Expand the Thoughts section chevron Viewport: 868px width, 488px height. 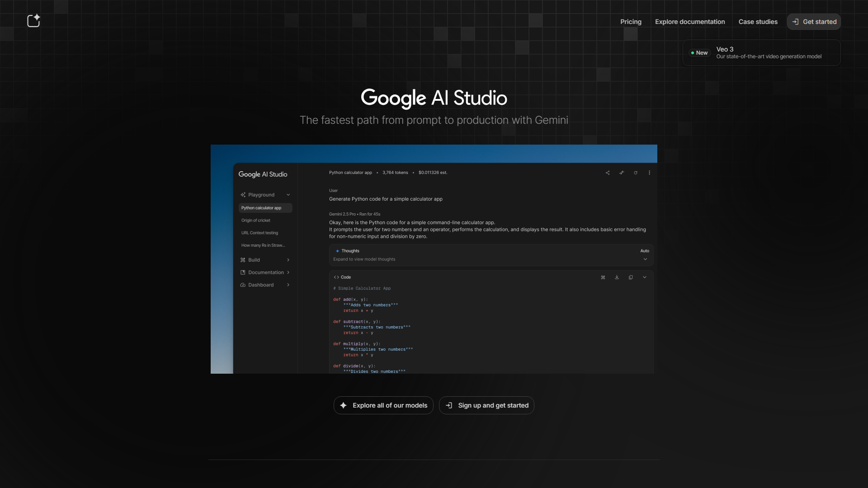645,259
